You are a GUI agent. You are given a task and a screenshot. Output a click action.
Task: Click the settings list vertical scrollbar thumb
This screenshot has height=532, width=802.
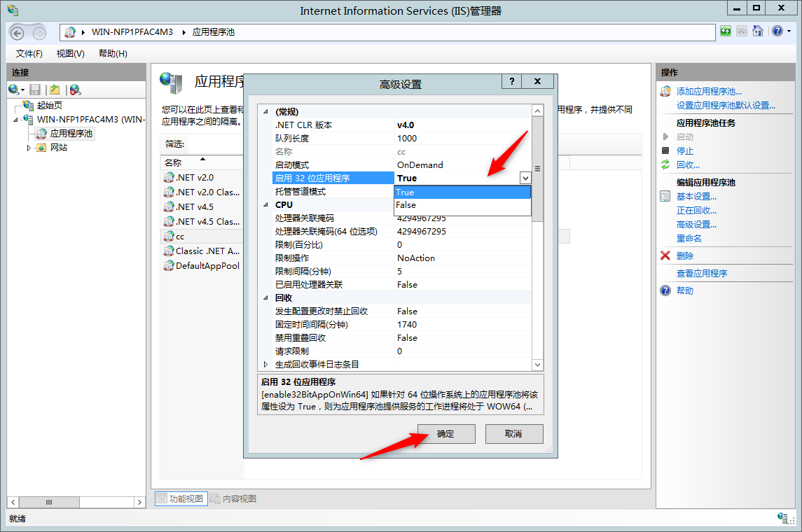click(x=537, y=169)
